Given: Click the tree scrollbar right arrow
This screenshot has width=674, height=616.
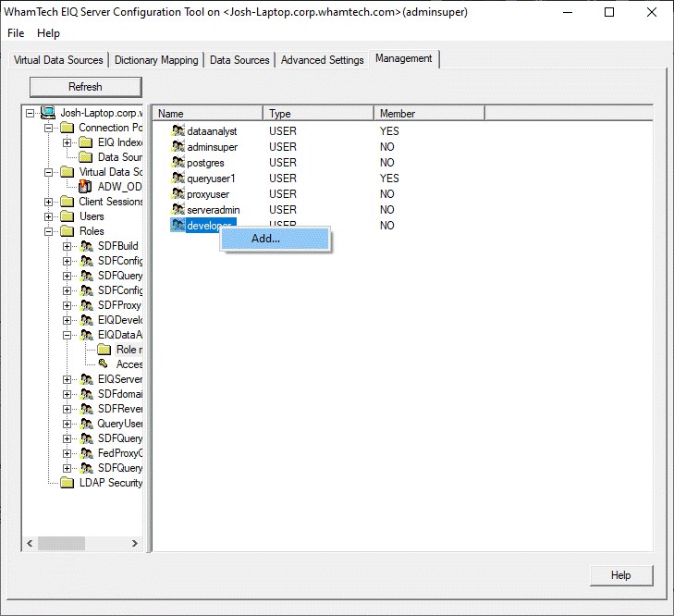Looking at the screenshot, I should click(x=135, y=543).
